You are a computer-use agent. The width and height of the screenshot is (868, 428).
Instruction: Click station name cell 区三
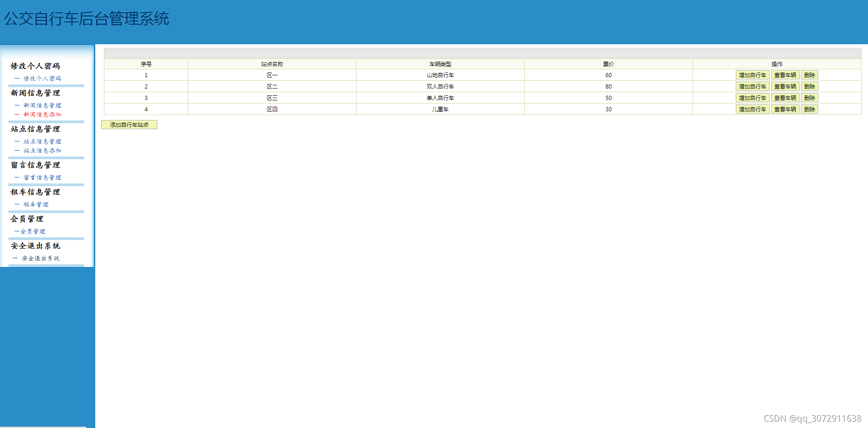pos(272,98)
